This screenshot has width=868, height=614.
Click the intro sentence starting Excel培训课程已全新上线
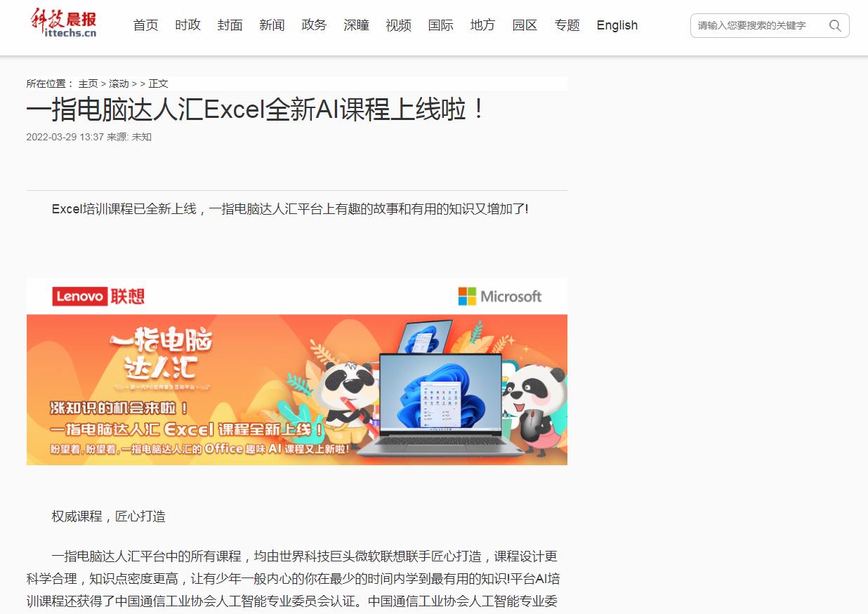coord(290,209)
